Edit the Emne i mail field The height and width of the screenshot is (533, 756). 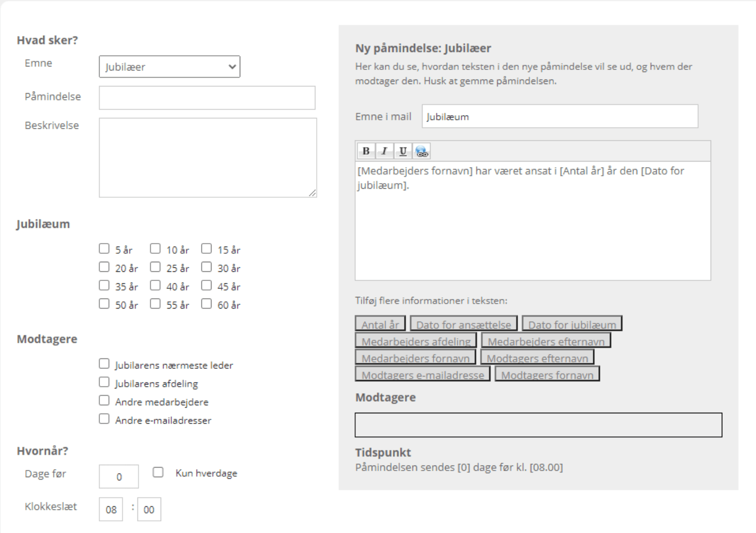point(560,117)
